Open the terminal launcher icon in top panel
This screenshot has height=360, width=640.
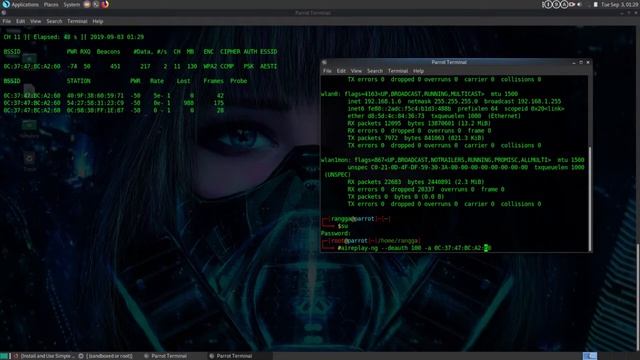click(x=96, y=4)
